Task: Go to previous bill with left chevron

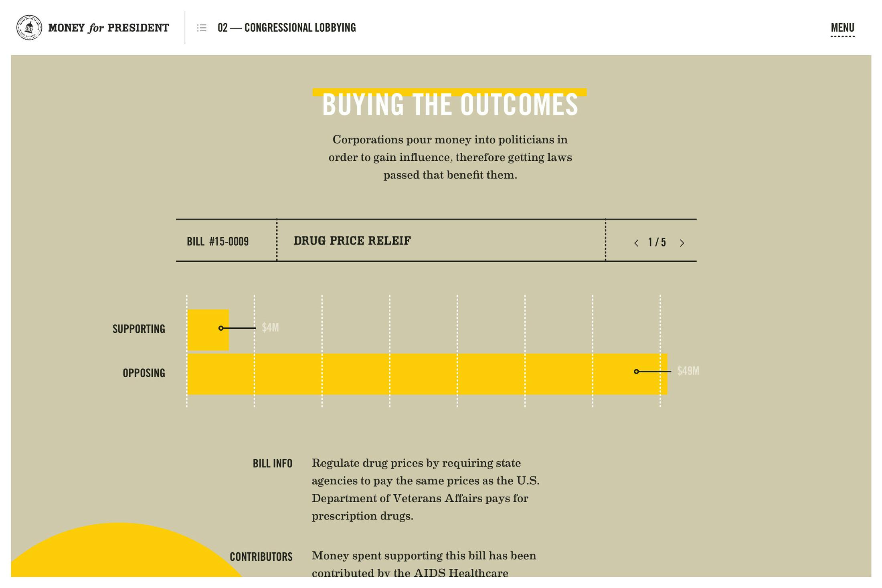Action: 636,243
